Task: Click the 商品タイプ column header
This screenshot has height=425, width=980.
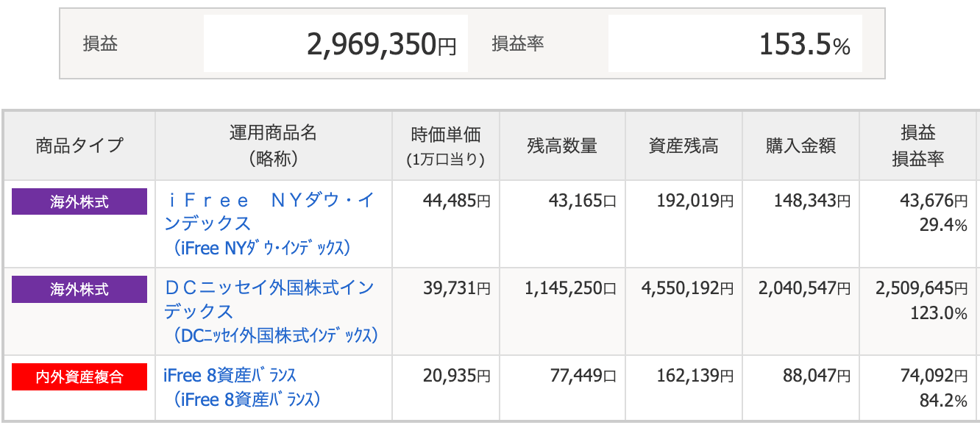Action: coord(79,145)
